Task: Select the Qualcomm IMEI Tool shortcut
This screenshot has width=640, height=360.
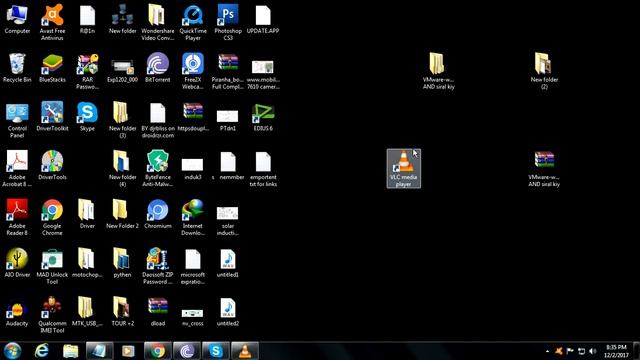Action: coord(52,314)
